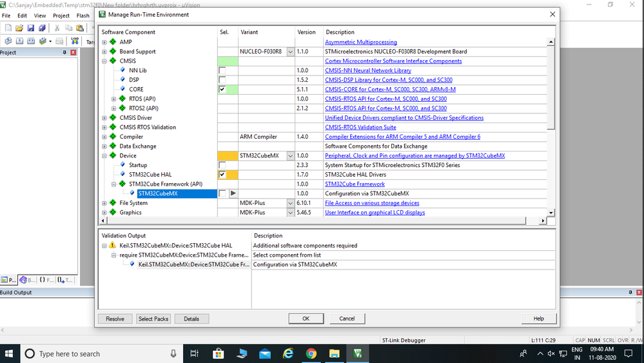Screen dimensions: 644x363
Task: Open File Explorer from taskbar
Action: pos(335,353)
